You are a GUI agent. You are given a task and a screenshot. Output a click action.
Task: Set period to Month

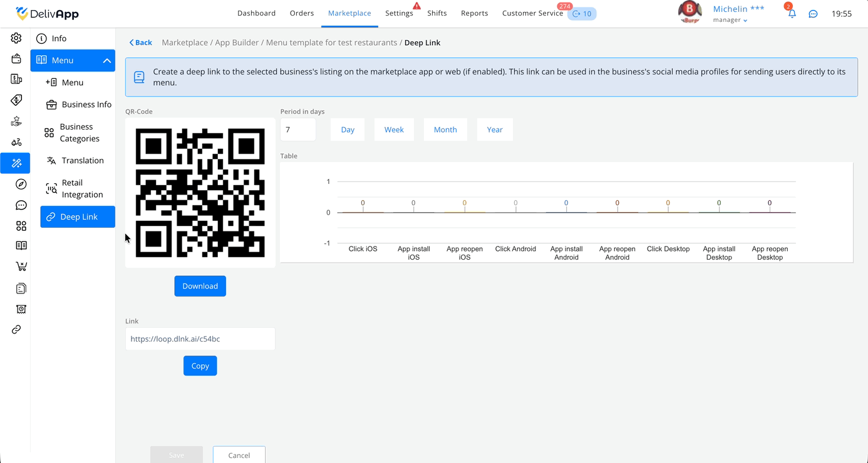[x=445, y=130]
